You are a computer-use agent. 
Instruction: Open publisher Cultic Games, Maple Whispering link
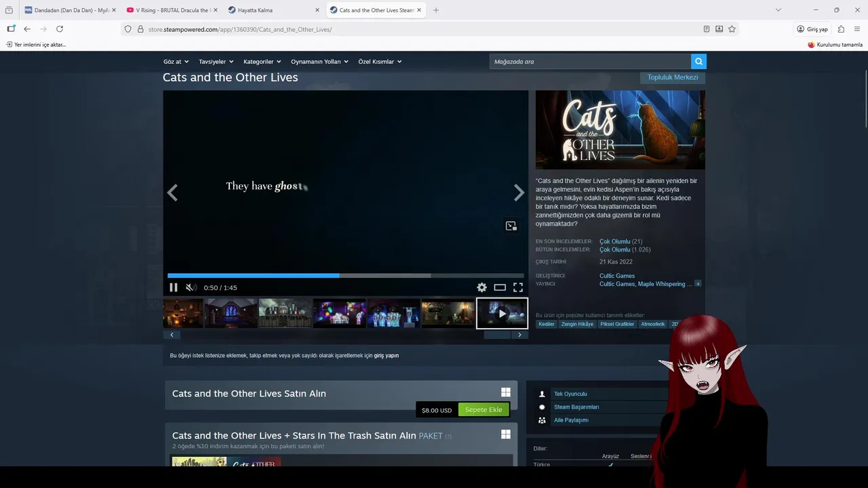646,284
